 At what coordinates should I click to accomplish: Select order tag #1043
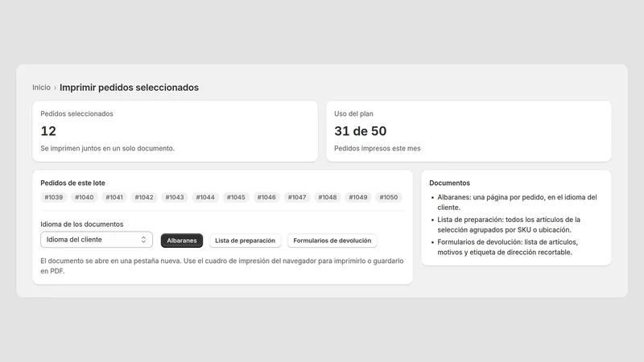coord(175,197)
